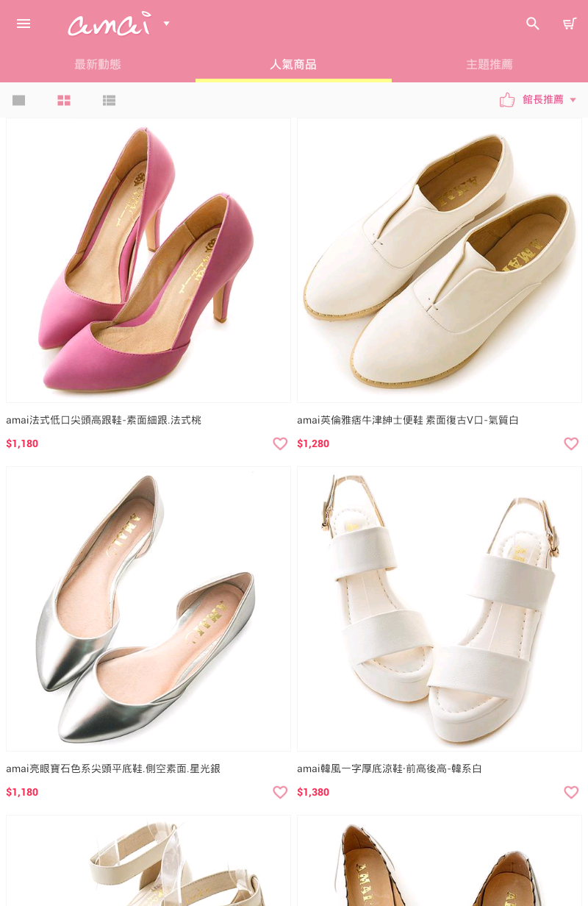Open the hamburger navigation menu
This screenshot has width=588, height=906.
(x=24, y=24)
